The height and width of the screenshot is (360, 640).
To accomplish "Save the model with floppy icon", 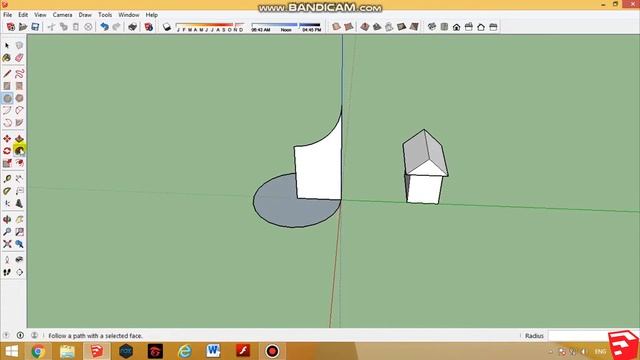I will point(35,27).
